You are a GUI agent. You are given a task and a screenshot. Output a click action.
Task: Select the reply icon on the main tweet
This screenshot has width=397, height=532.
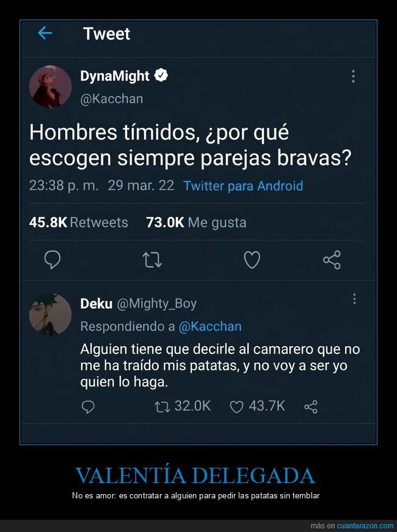[x=52, y=260]
